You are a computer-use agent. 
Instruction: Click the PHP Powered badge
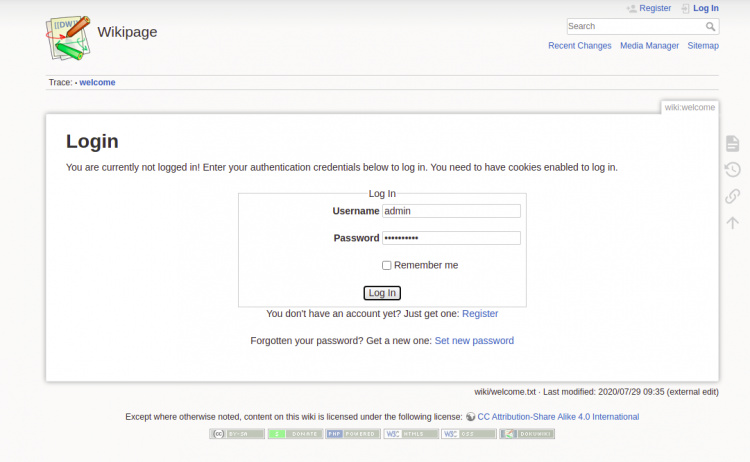[353, 434]
